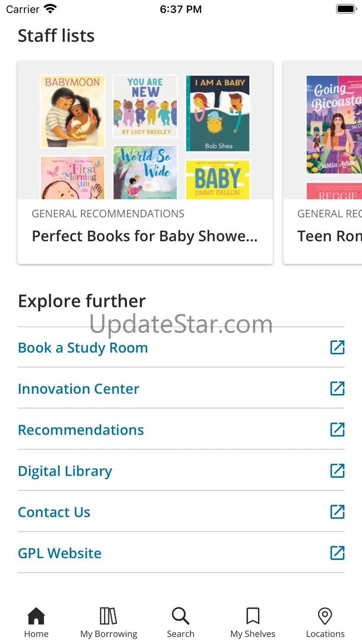Open the Contact Us link
The width and height of the screenshot is (362, 644).
pos(54,512)
